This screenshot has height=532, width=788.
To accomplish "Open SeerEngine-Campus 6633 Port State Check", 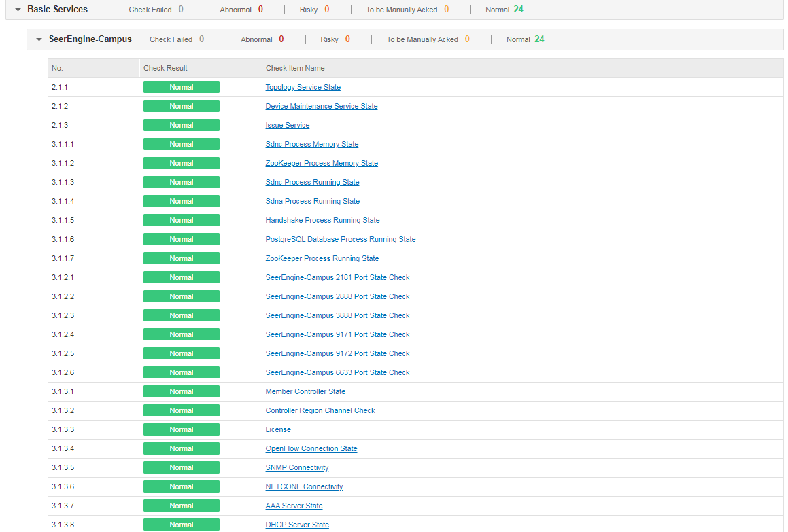I will click(x=338, y=372).
